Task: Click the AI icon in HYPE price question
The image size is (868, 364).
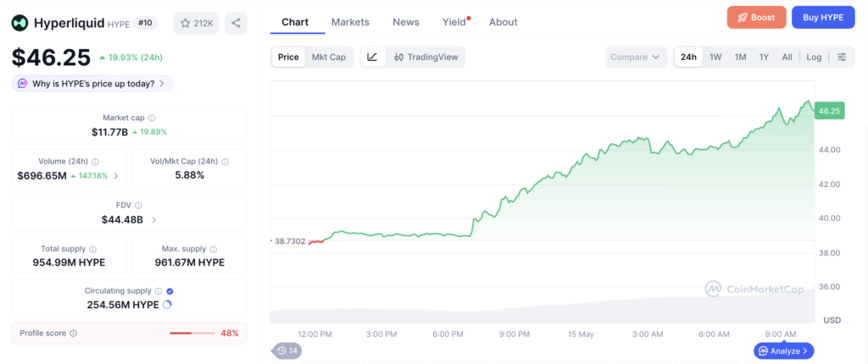Action: 23,84
